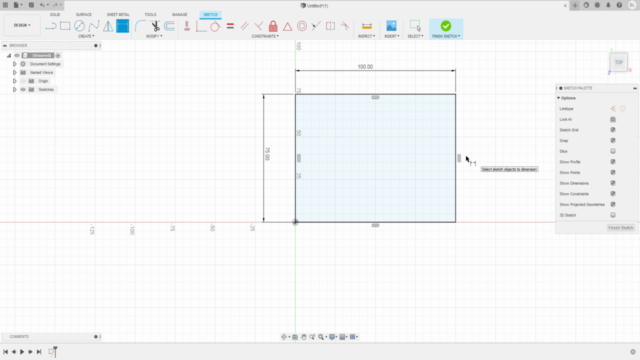Select the Trim scissors tool

(155, 26)
